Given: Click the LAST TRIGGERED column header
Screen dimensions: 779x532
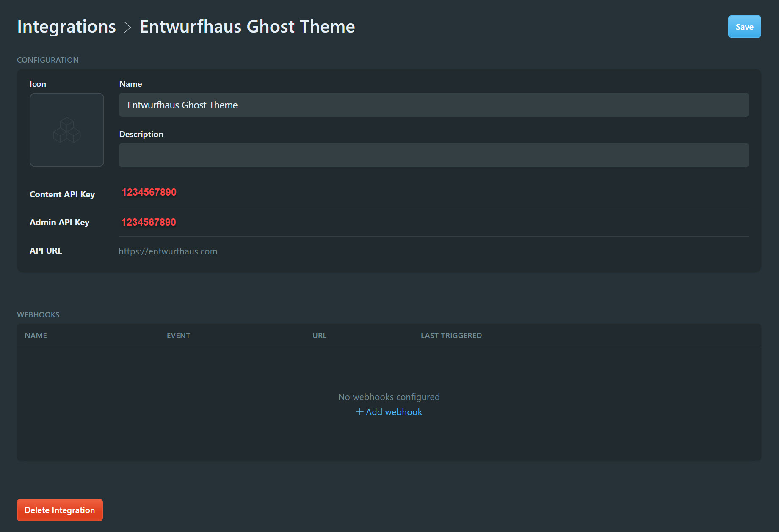Looking at the screenshot, I should click(x=451, y=336).
